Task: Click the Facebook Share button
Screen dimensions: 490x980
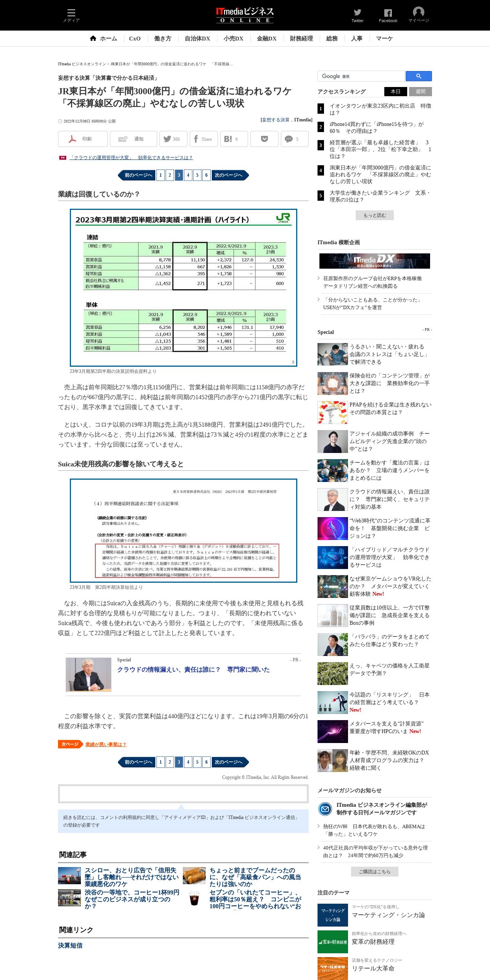Action: click(204, 139)
